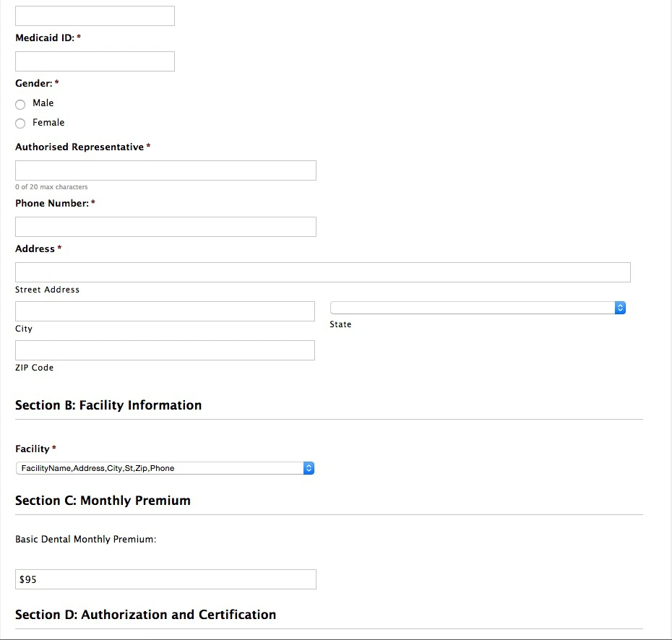This screenshot has height=640, width=672.
Task: Choose the Female gender option
Action: point(20,124)
